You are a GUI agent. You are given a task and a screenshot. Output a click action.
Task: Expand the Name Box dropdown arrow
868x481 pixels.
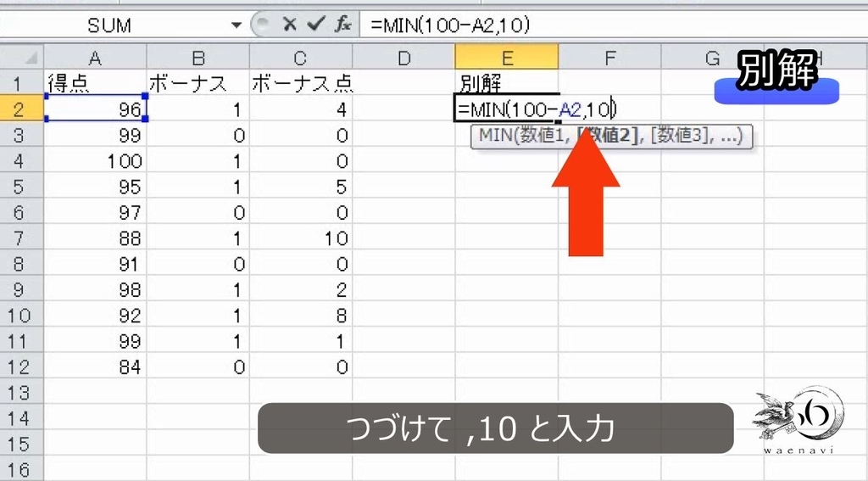coord(236,25)
